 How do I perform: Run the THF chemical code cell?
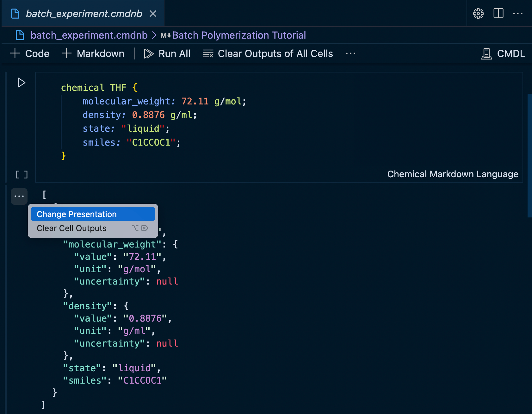21,83
